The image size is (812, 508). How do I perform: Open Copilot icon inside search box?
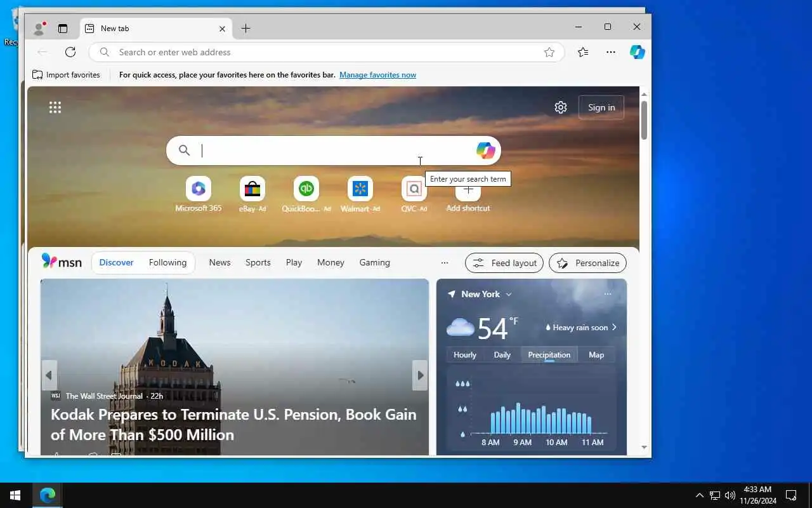[x=485, y=150]
